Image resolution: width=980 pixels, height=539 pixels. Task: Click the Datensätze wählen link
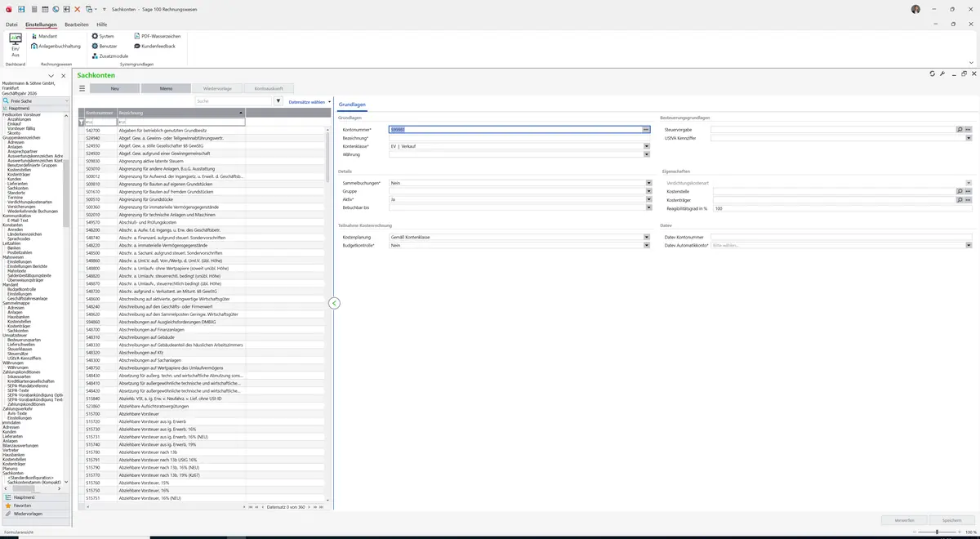click(308, 101)
